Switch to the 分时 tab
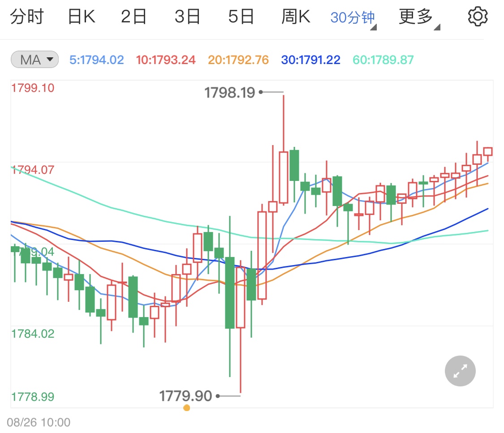The height and width of the screenshot is (433, 504). point(27,17)
